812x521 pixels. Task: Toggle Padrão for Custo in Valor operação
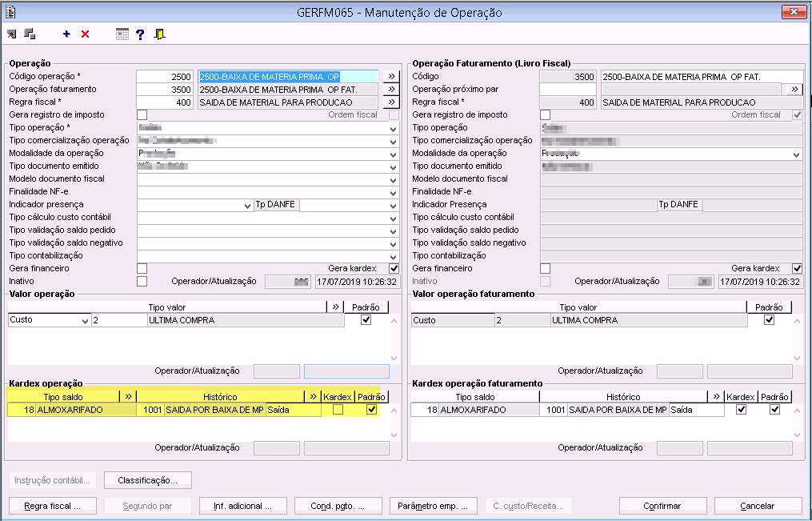pyautogui.click(x=366, y=320)
